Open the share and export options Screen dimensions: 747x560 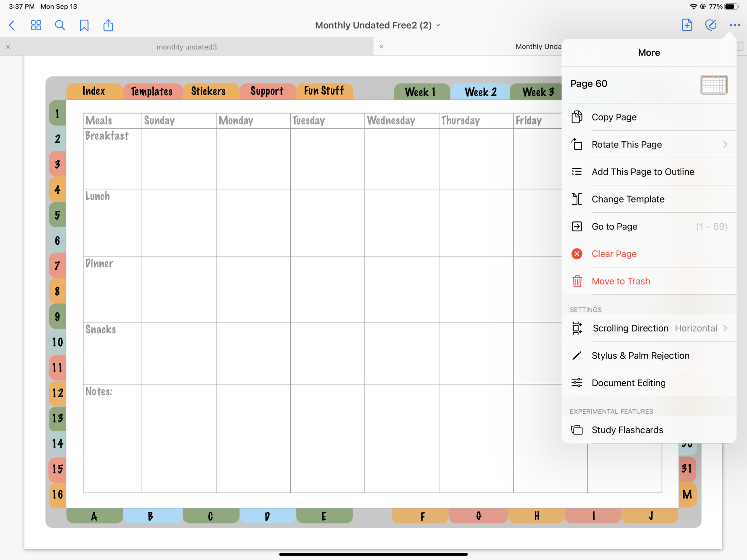108,25
